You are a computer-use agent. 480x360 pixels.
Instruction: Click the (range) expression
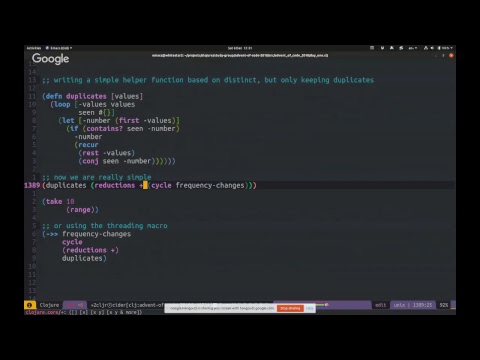tap(82, 210)
